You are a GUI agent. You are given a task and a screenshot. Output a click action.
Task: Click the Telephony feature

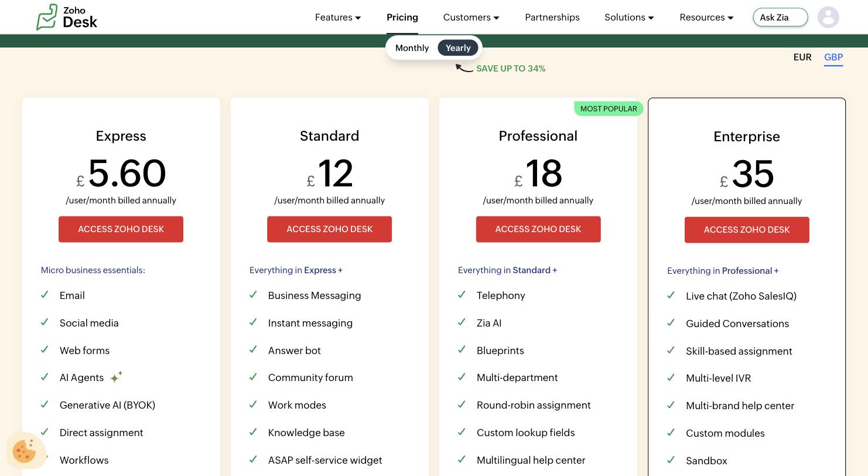click(x=501, y=295)
